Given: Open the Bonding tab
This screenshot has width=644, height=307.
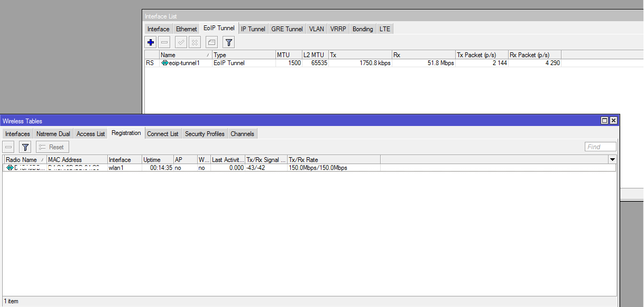Looking at the screenshot, I should tap(363, 29).
